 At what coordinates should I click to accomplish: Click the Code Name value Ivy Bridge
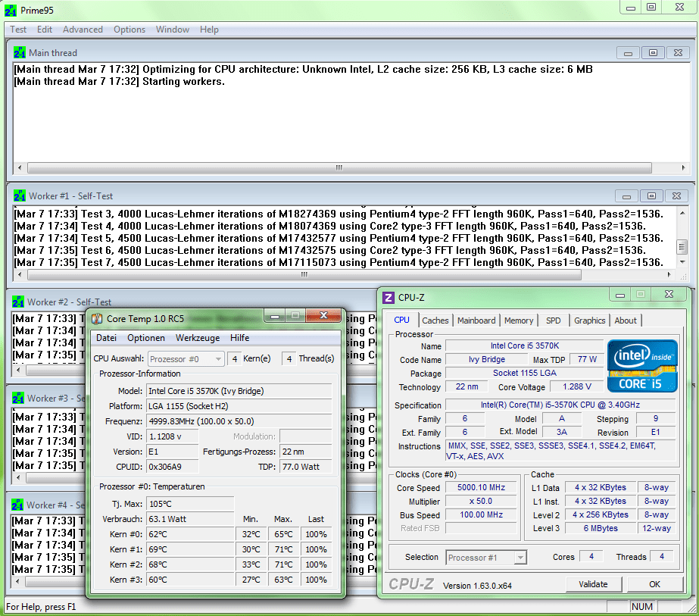(x=487, y=359)
